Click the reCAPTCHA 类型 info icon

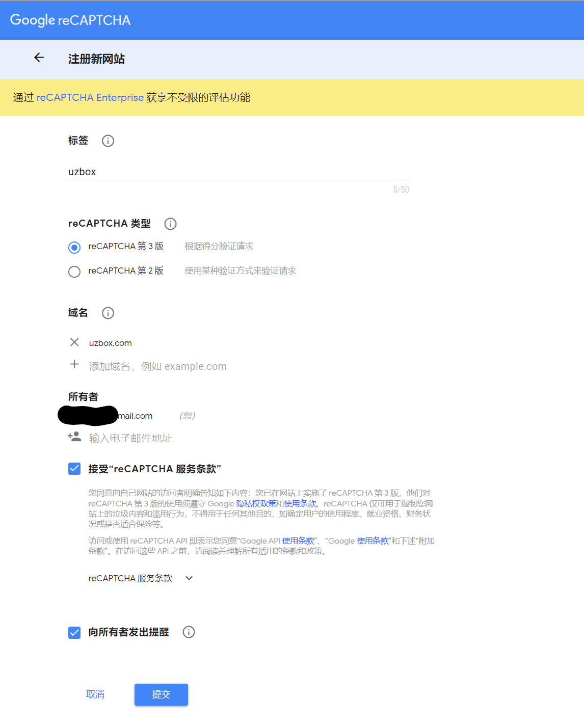170,224
